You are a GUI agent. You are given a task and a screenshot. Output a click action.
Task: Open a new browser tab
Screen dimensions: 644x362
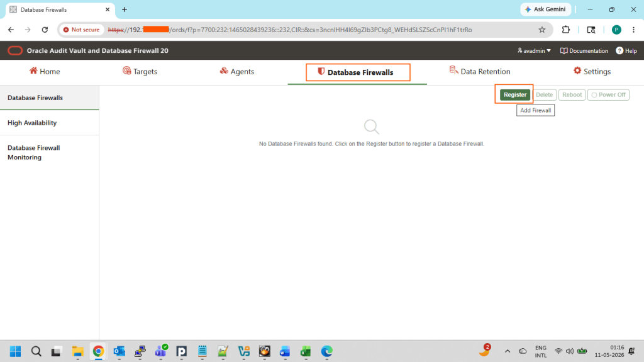point(125,9)
